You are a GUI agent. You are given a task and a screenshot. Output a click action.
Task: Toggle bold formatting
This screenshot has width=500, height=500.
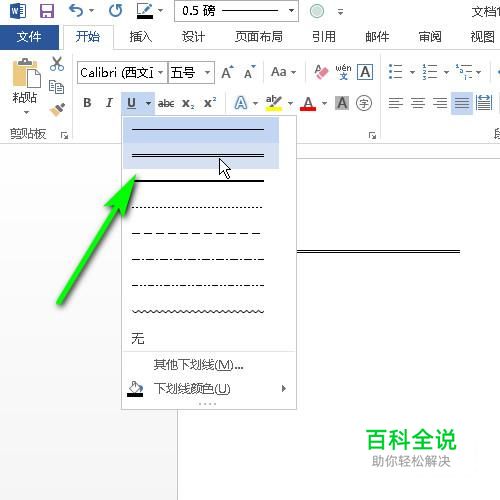pos(87,103)
